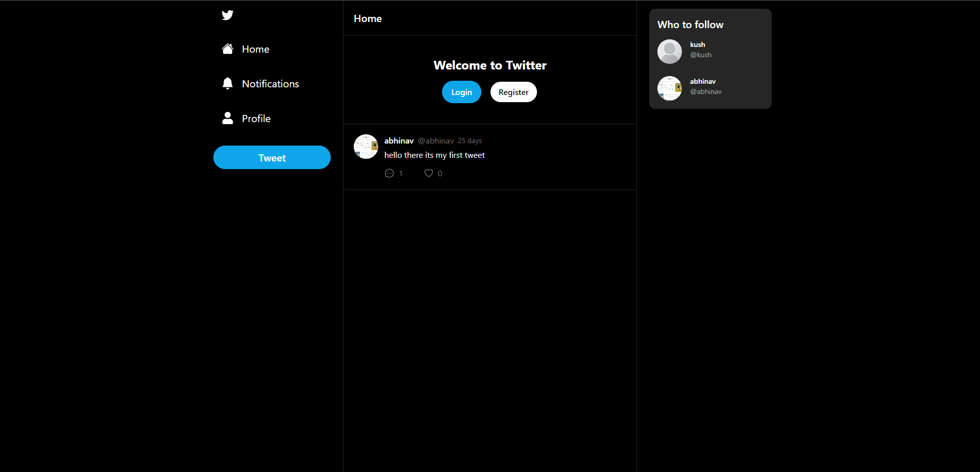Screen dimensions: 980x472
Task: Click the reply comment bubble icon
Action: [x=389, y=173]
